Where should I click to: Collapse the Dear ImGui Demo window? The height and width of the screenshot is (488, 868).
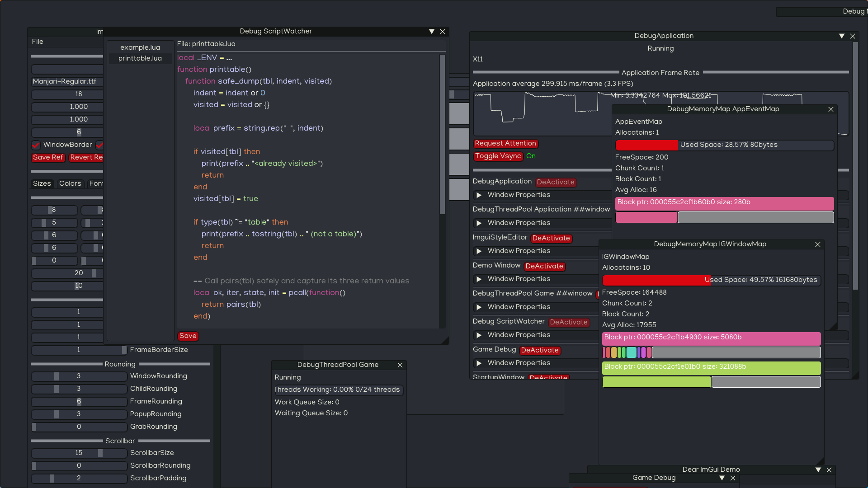click(x=818, y=470)
